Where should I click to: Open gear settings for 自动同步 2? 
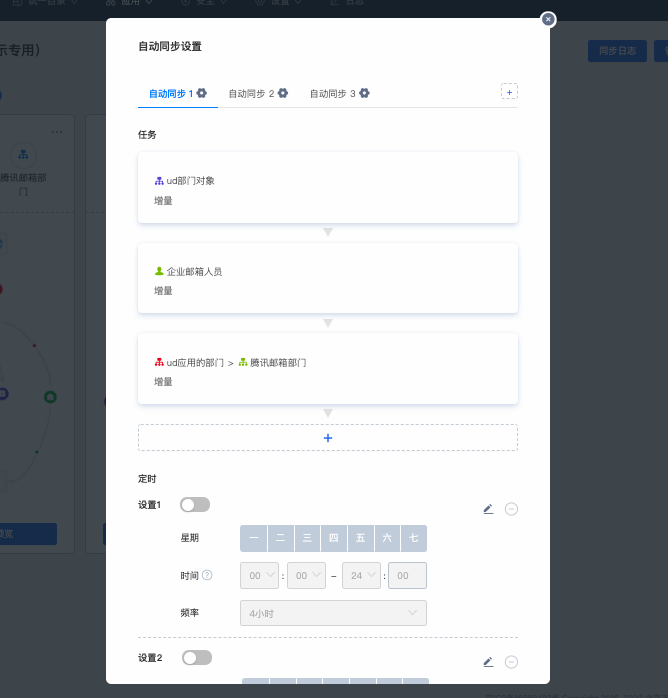coord(283,93)
